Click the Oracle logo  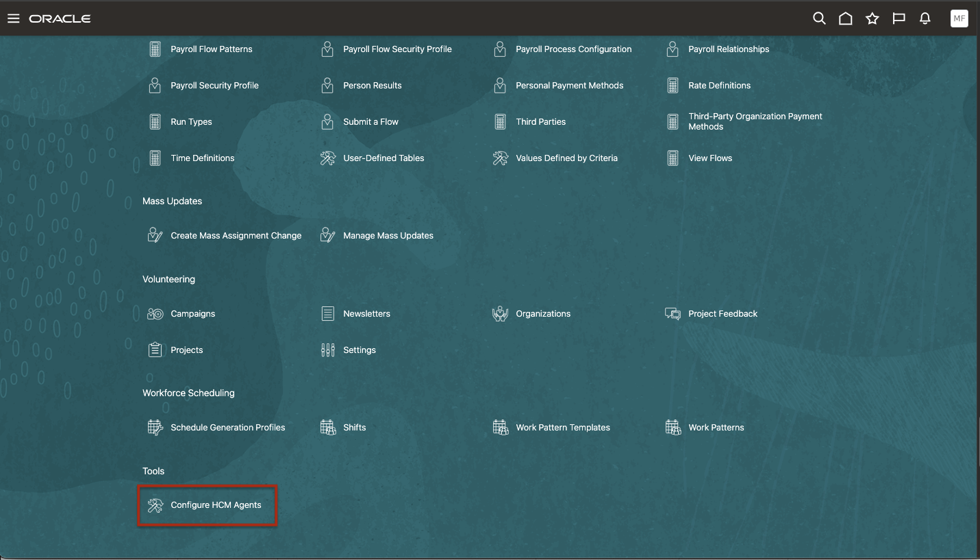click(x=60, y=19)
